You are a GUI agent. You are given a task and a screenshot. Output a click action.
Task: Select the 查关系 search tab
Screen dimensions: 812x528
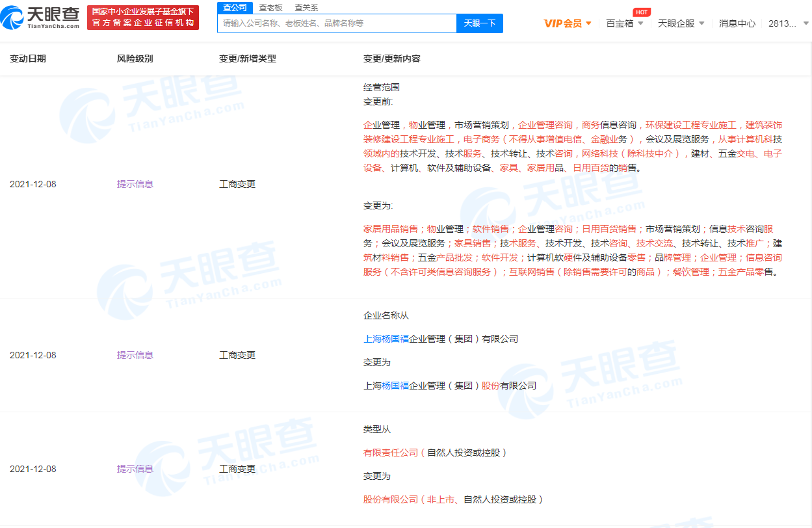[x=306, y=8]
